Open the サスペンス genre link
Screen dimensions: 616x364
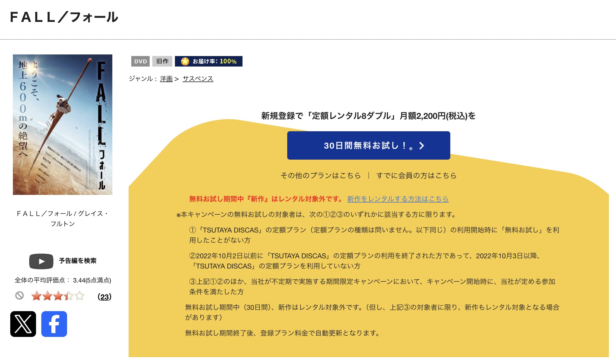click(x=198, y=79)
